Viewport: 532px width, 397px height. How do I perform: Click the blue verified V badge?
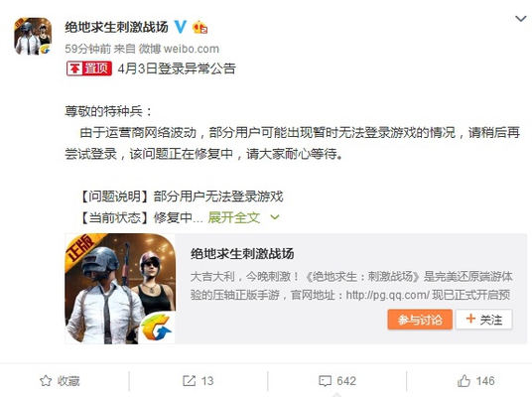tap(181, 27)
